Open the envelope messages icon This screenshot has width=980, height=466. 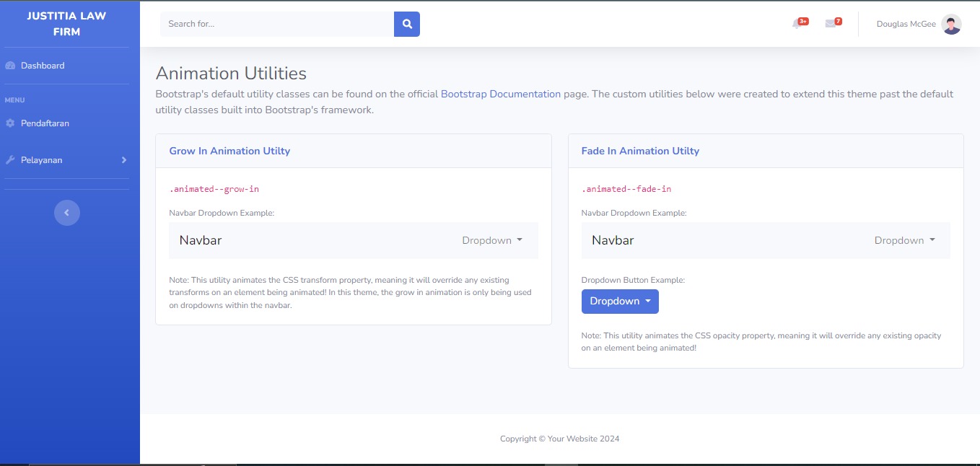click(x=830, y=24)
